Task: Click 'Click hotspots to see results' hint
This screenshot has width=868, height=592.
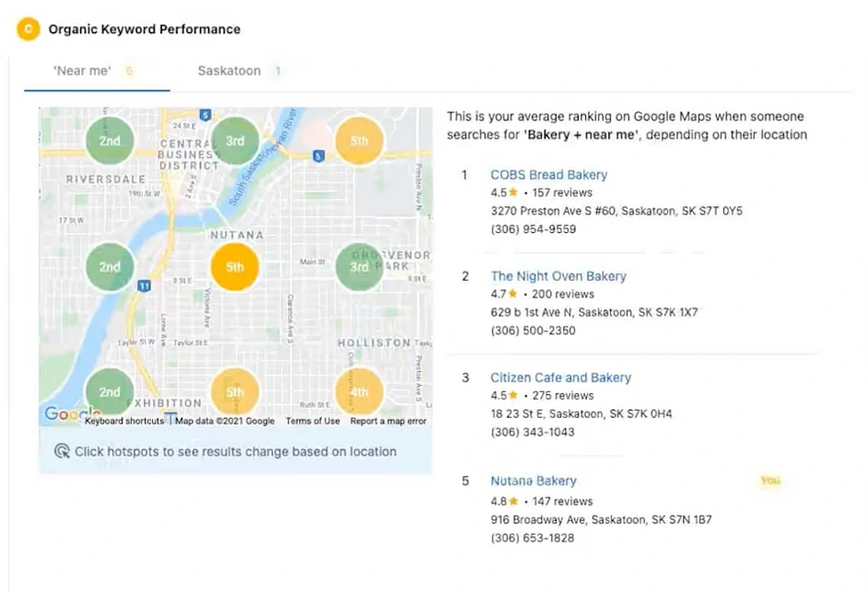Action: click(x=235, y=451)
